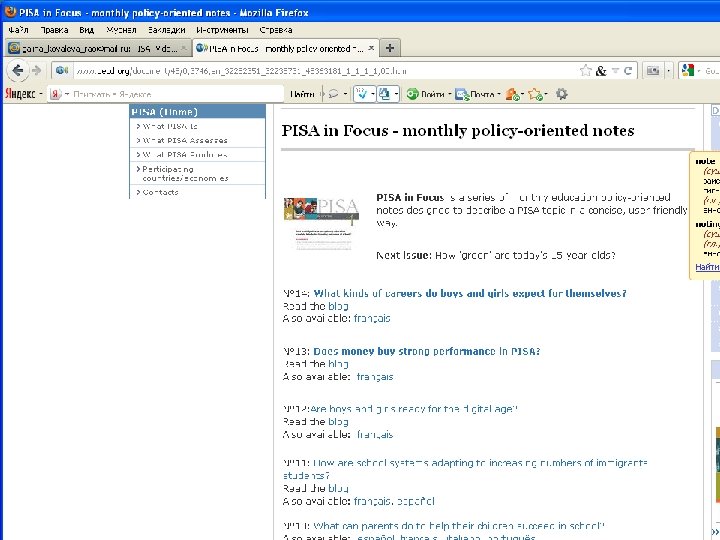
Task: Open the blog link under No.13
Action: [x=338, y=364]
